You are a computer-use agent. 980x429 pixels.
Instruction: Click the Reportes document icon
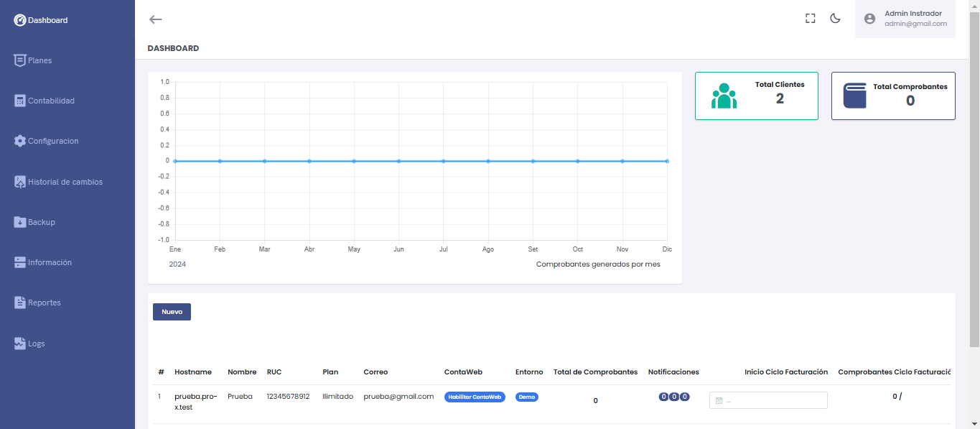(x=20, y=303)
